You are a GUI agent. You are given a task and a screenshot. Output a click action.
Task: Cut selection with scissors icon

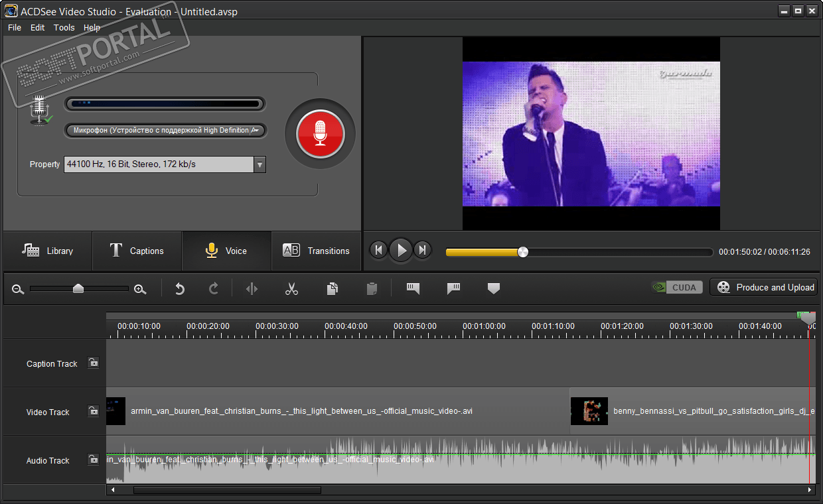tap(291, 288)
